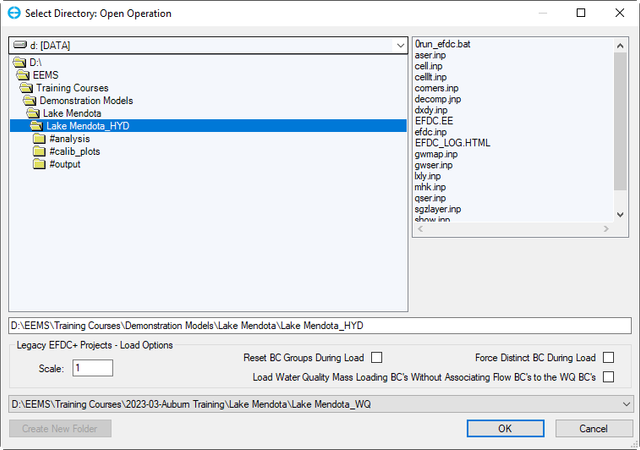The height and width of the screenshot is (450, 640).
Task: Select the EEMS folder
Action: (45, 75)
